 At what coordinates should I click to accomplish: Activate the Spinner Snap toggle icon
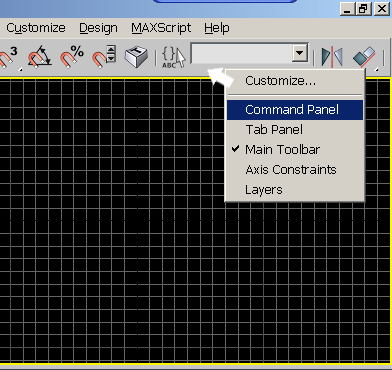(x=104, y=56)
